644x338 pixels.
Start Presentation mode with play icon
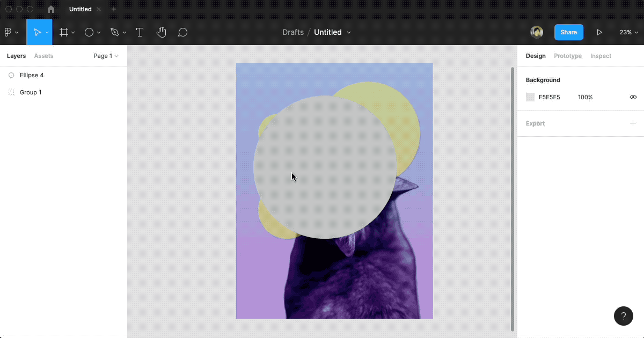[x=599, y=32]
